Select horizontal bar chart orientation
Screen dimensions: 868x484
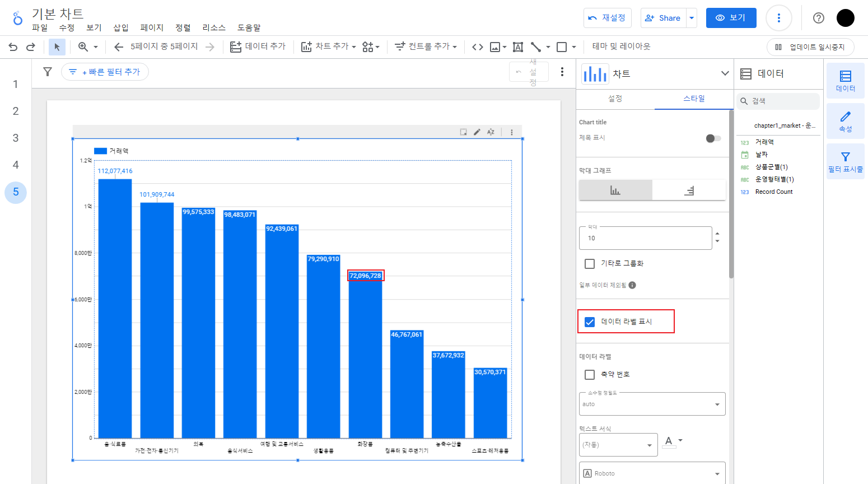[689, 190]
